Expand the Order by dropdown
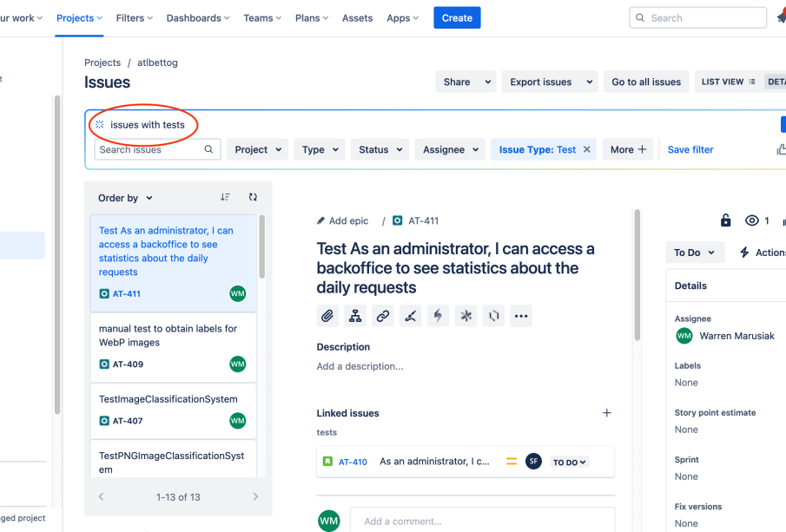786x532 pixels. pos(125,198)
